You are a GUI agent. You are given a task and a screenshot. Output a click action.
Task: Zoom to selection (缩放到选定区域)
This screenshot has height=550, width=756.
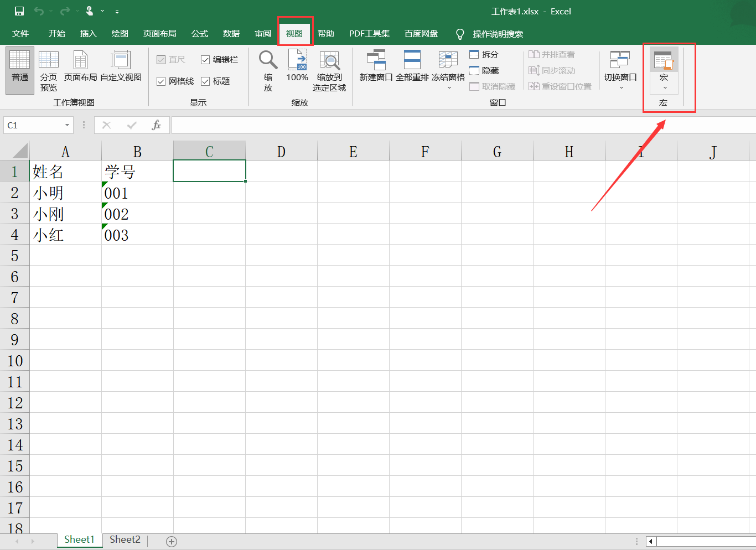329,70
